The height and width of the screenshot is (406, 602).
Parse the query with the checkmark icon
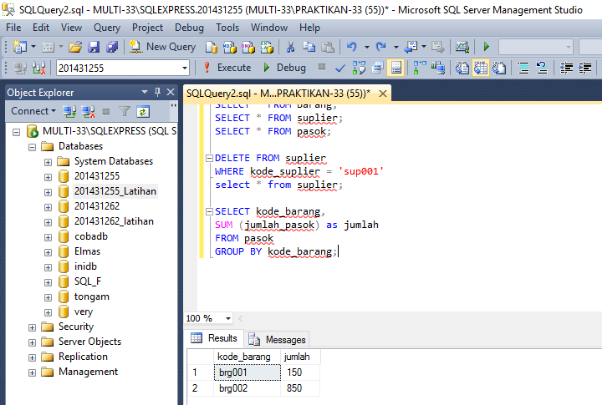(340, 68)
